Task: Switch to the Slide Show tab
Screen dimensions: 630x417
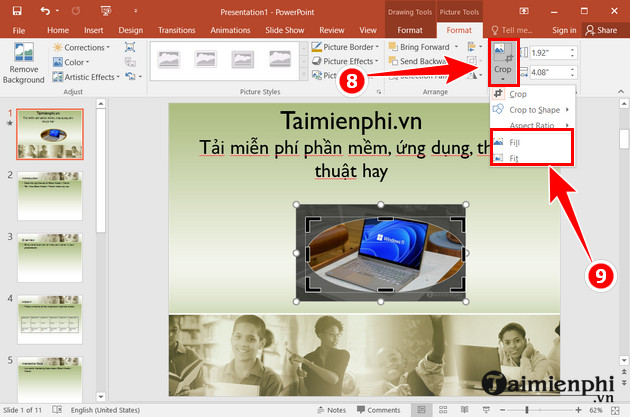Action: 284,30
